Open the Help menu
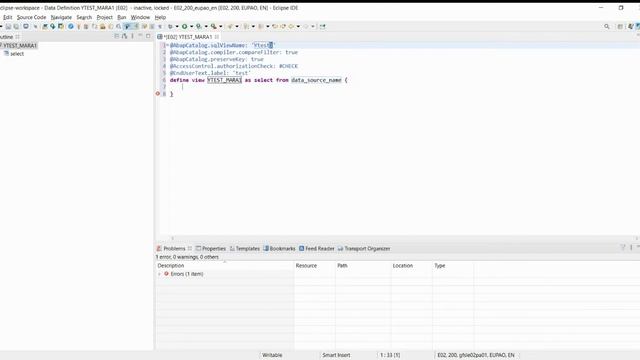Screen dimensions: 640x360 pyautogui.click(x=160, y=17)
